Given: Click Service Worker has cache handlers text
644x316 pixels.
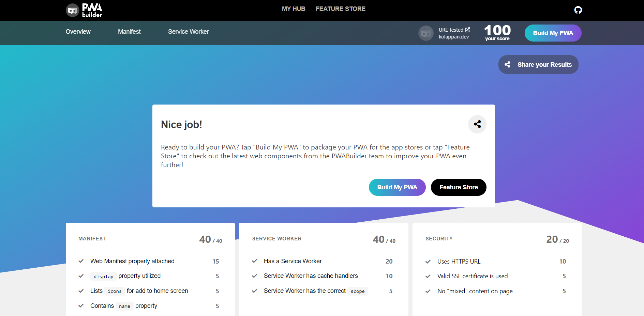Looking at the screenshot, I should [311, 276].
